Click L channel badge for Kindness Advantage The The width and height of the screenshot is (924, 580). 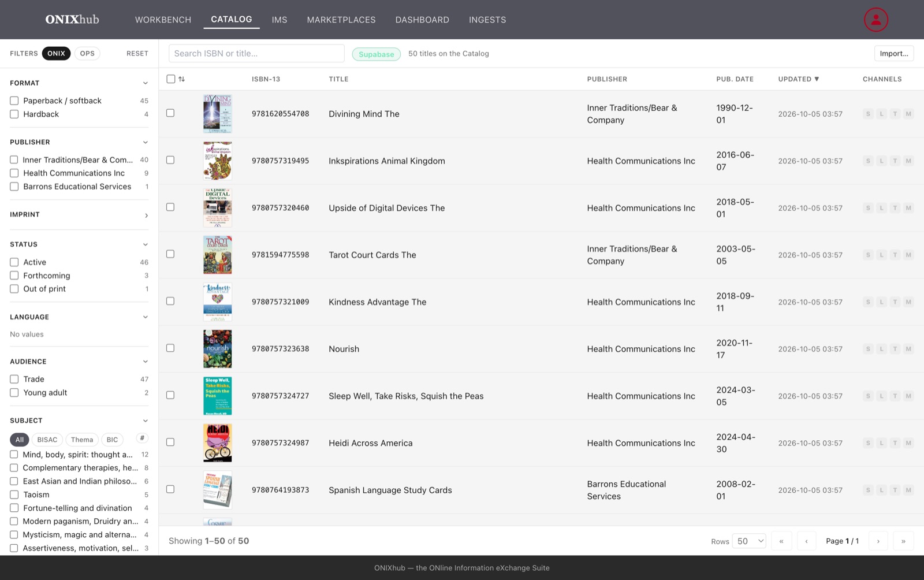(881, 302)
